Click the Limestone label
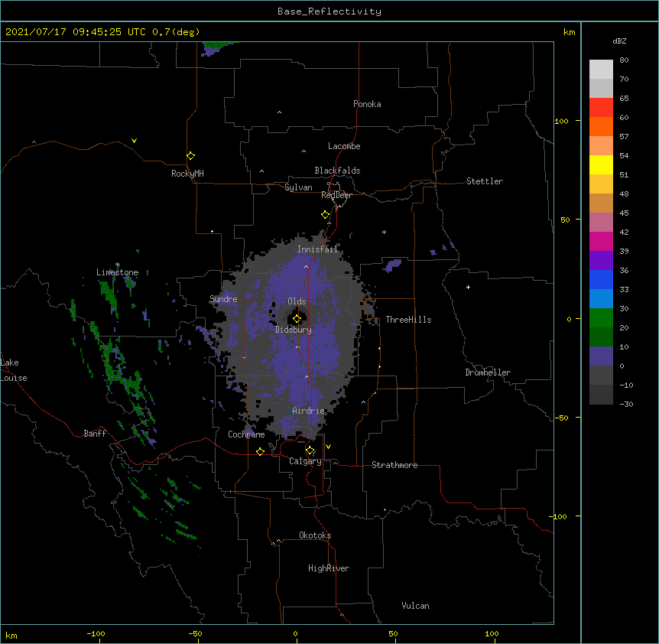The image size is (659, 644). click(x=117, y=272)
